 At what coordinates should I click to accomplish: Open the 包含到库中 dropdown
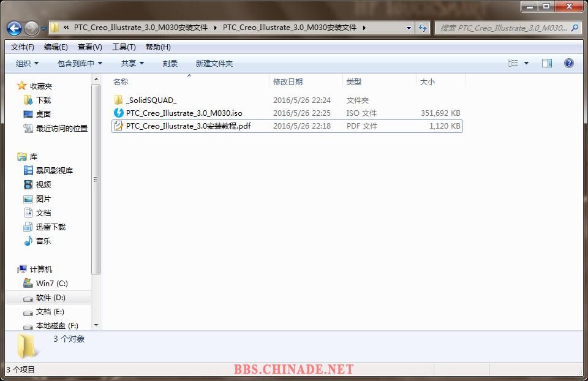(80, 63)
